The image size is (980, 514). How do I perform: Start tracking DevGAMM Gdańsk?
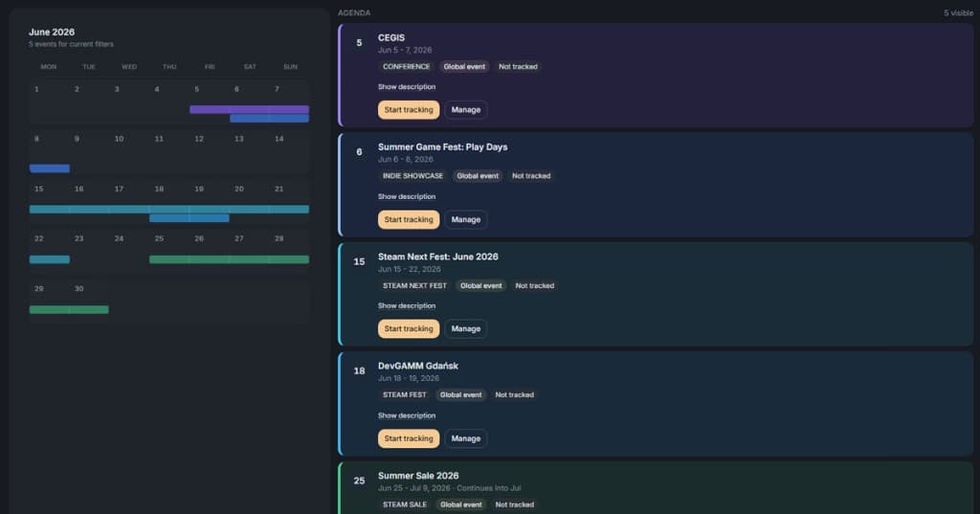click(408, 438)
